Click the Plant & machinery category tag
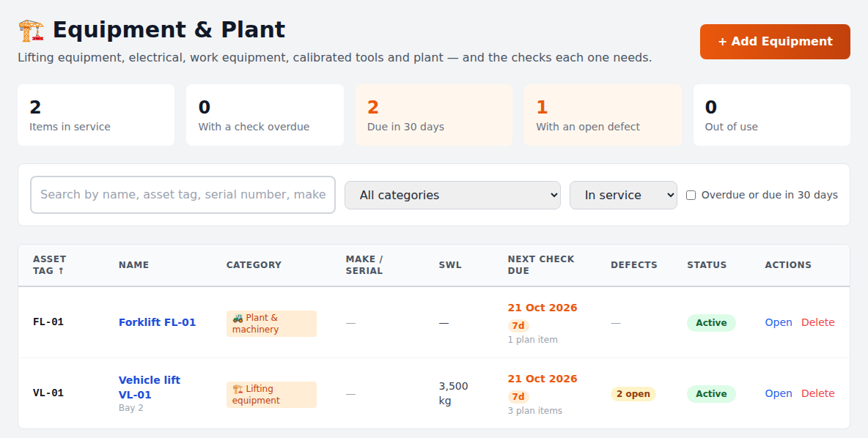 pyautogui.click(x=271, y=324)
